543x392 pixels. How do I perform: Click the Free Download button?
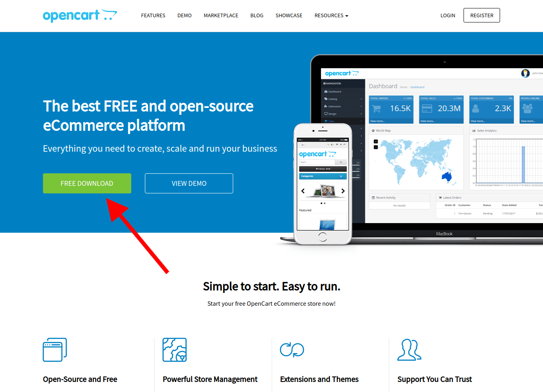tap(87, 183)
